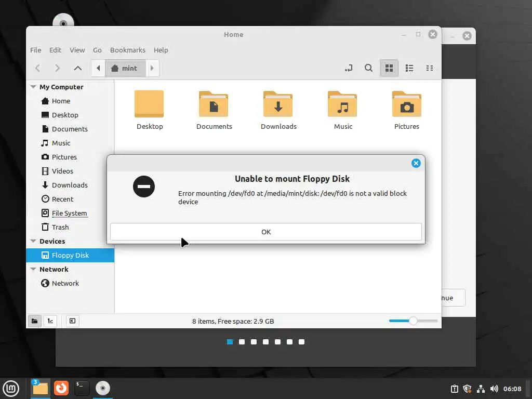
Task: Show places in the sidebar
Action: [35, 321]
